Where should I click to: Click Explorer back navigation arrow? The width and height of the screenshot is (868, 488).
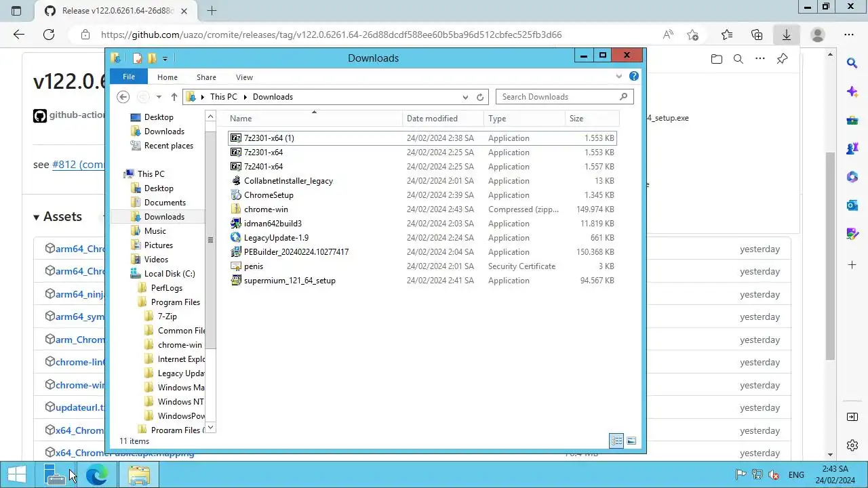click(123, 97)
